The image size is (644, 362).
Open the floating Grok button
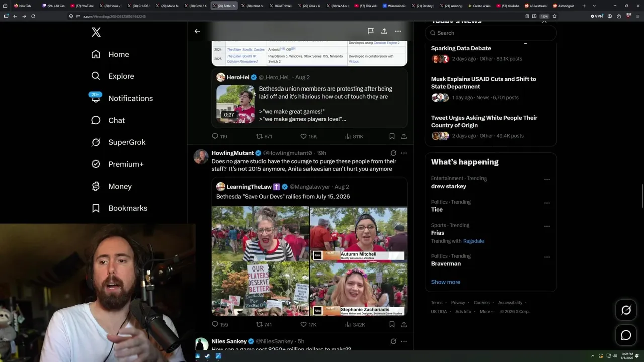click(x=626, y=310)
